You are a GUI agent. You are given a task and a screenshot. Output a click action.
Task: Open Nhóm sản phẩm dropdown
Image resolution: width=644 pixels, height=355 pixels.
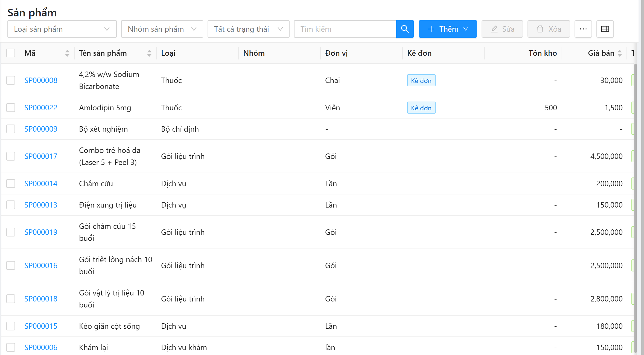(x=162, y=29)
